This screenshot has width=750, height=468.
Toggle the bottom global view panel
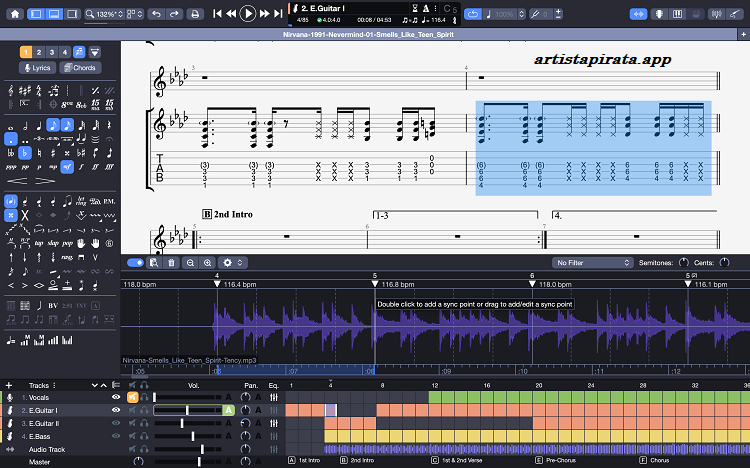54,14
